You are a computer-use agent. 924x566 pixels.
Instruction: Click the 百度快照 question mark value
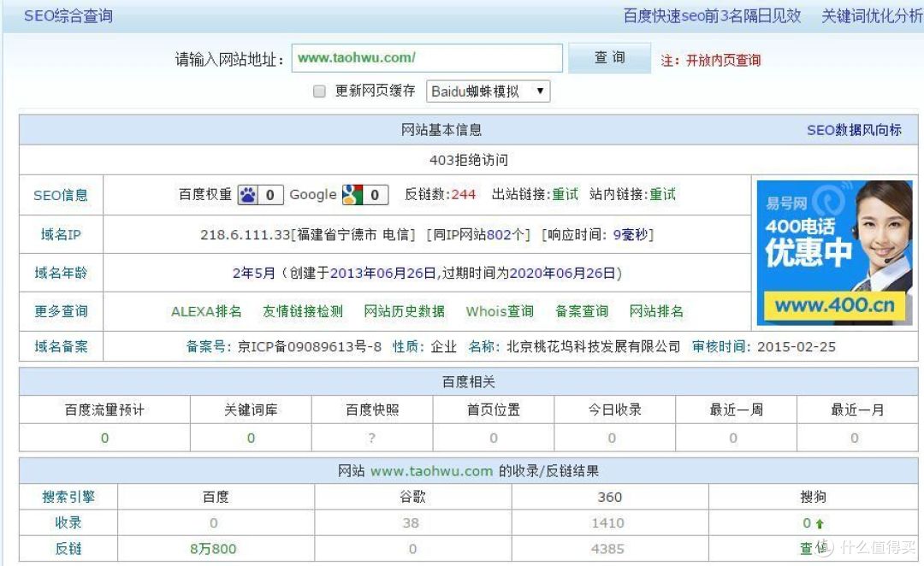click(x=372, y=439)
